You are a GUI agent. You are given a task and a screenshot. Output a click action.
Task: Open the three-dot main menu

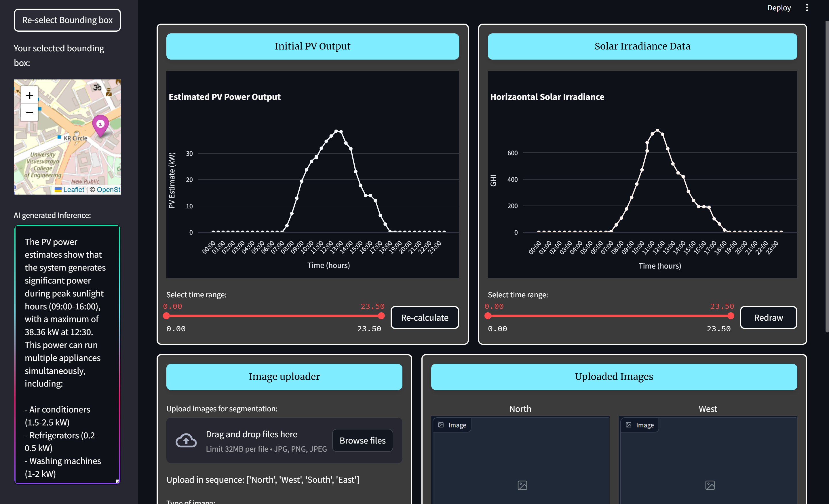coord(807,8)
